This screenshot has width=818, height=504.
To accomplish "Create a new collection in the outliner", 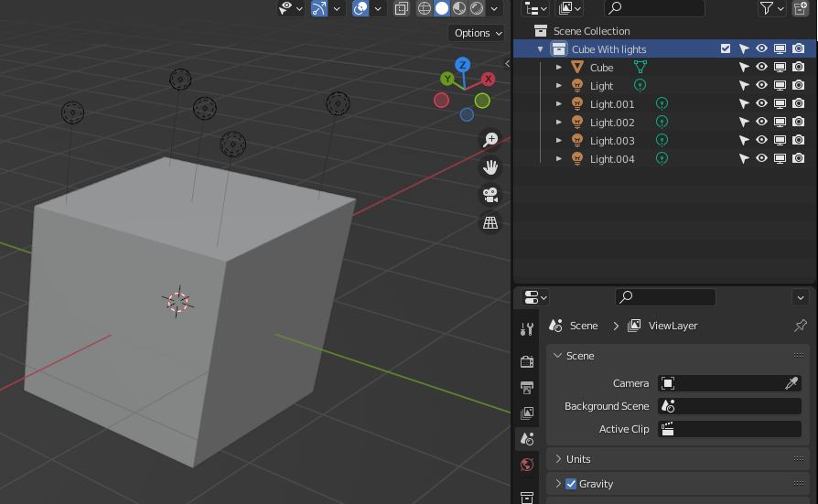I will tap(799, 8).
